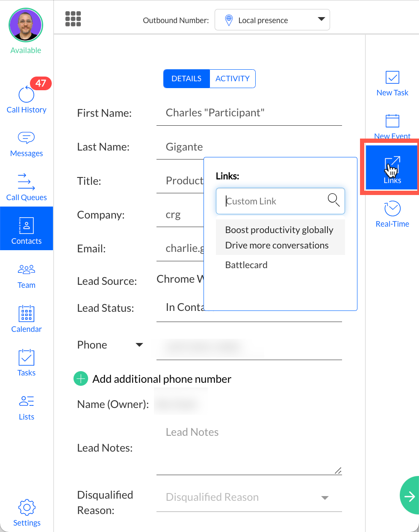
Task: Create a New Task
Action: (x=392, y=84)
